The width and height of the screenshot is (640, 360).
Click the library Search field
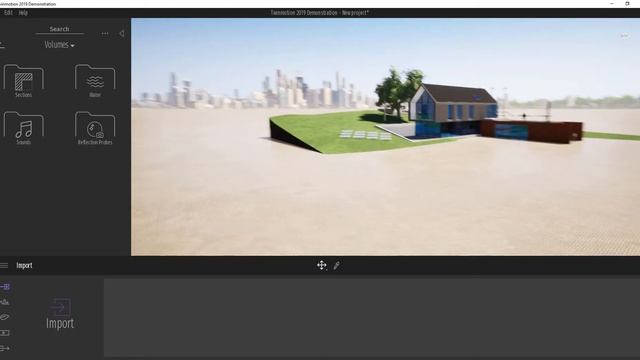(x=60, y=29)
